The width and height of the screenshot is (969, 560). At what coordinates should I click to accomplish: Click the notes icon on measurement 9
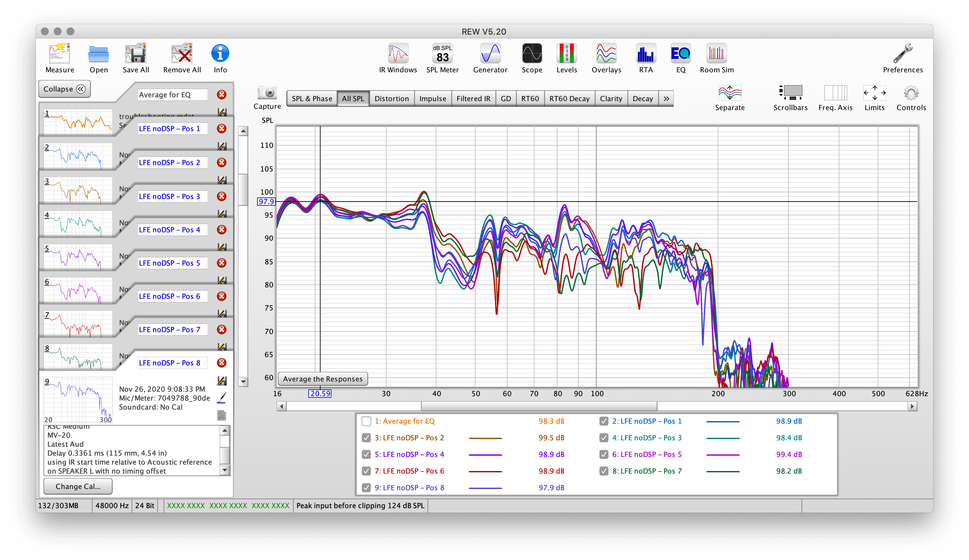coord(222,415)
